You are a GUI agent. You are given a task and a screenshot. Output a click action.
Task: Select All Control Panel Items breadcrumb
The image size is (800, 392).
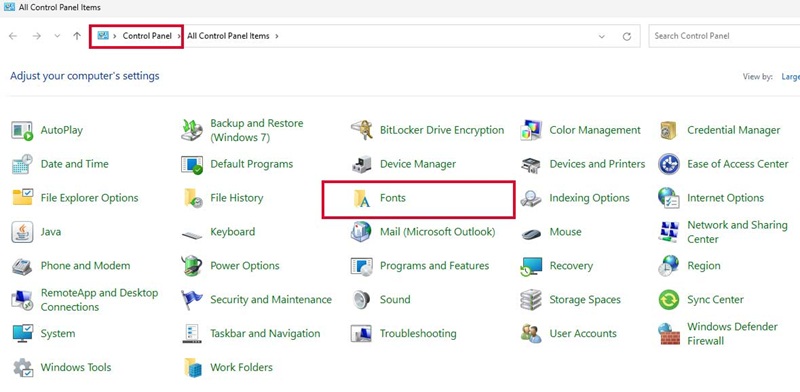[x=228, y=36]
